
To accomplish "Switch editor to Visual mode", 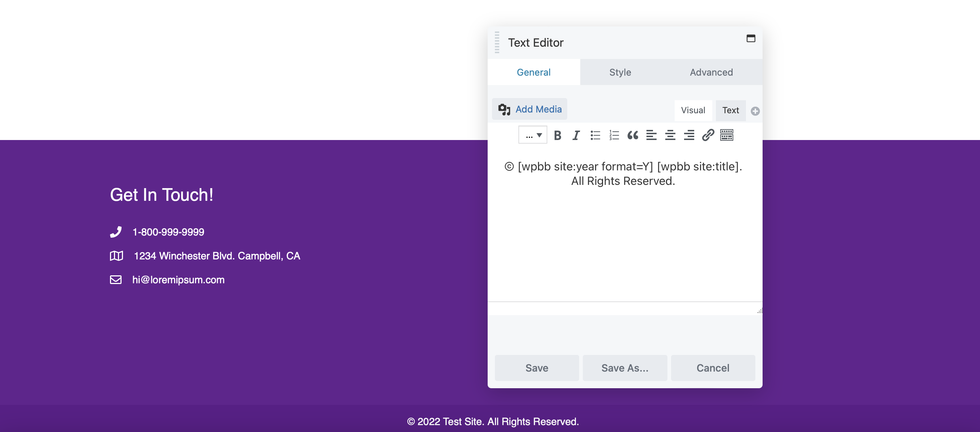I will point(693,110).
